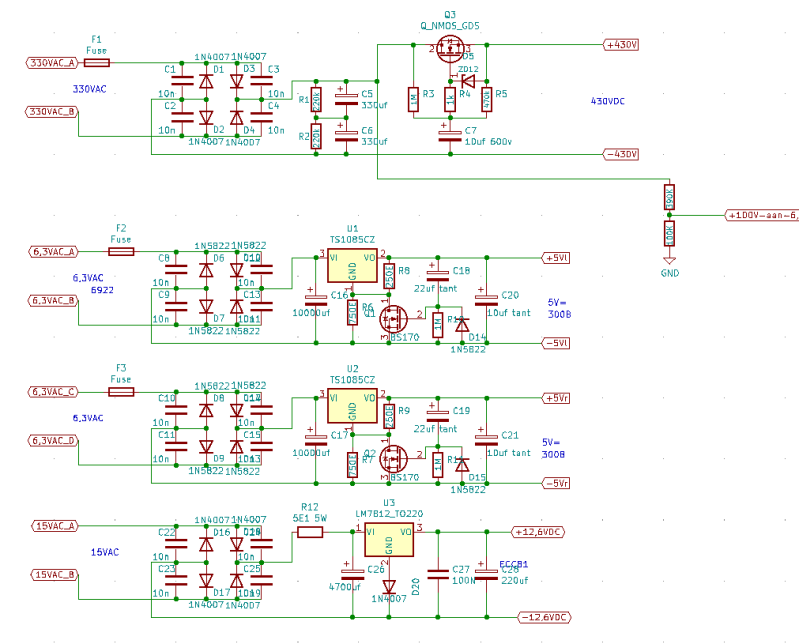
Task: Click the blue 330VAC annotation text
Action: click(x=90, y=89)
